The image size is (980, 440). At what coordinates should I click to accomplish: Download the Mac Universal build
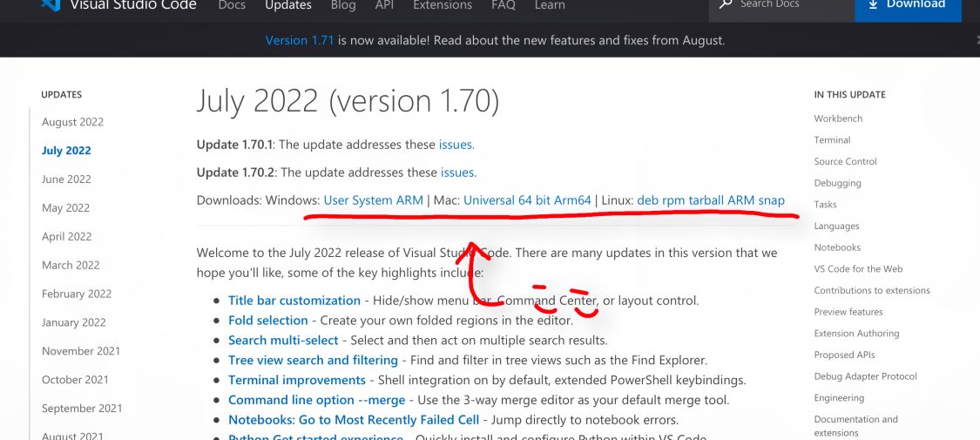tap(490, 200)
